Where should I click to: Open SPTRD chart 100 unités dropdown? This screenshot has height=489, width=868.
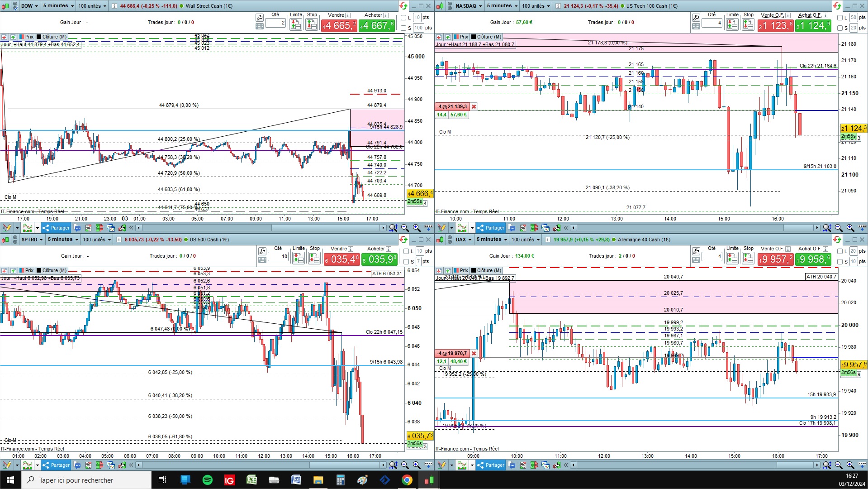click(x=97, y=240)
